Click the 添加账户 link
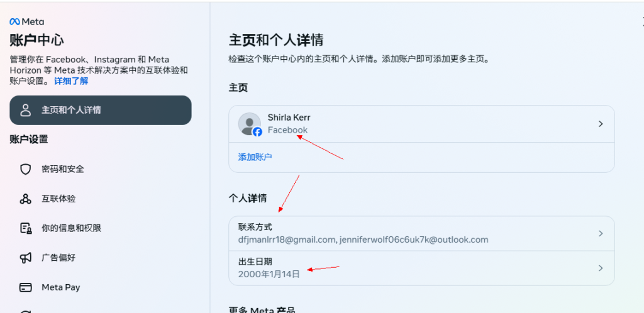644x313 pixels. (255, 157)
